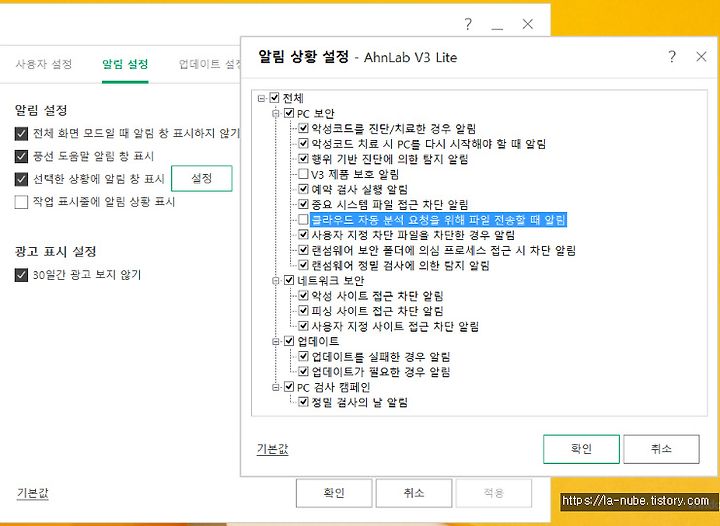Image resolution: width=720 pixels, height=526 pixels.
Task: Open the 설정 button for selected situations
Action: click(x=202, y=178)
